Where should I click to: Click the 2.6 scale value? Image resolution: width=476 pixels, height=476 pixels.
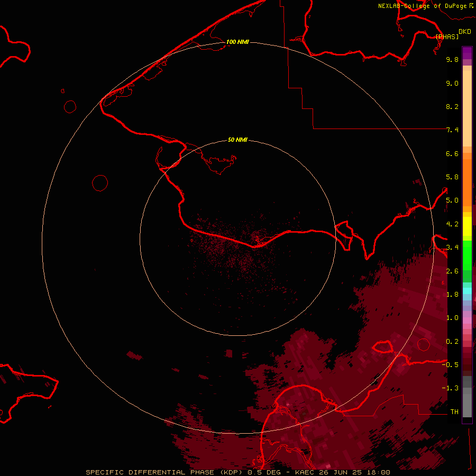452,271
